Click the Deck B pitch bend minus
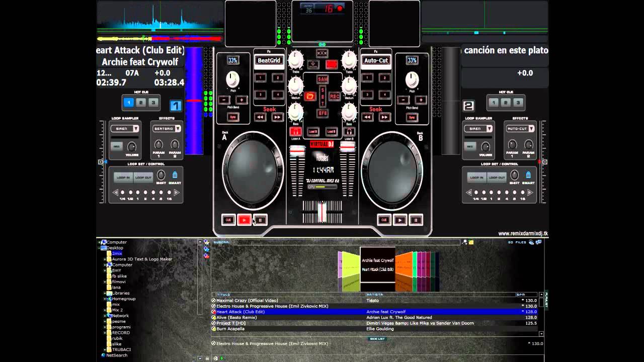644x362 pixels. coord(404,100)
